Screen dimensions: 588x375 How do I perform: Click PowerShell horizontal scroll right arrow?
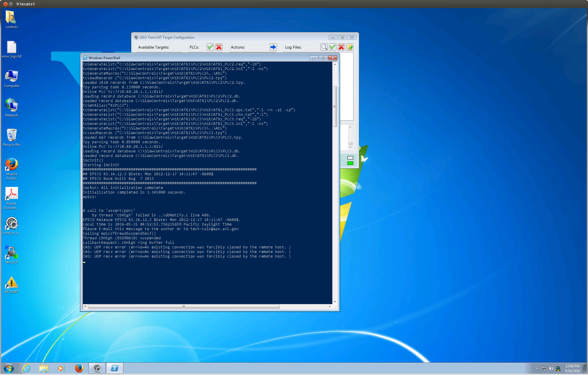(x=330, y=306)
